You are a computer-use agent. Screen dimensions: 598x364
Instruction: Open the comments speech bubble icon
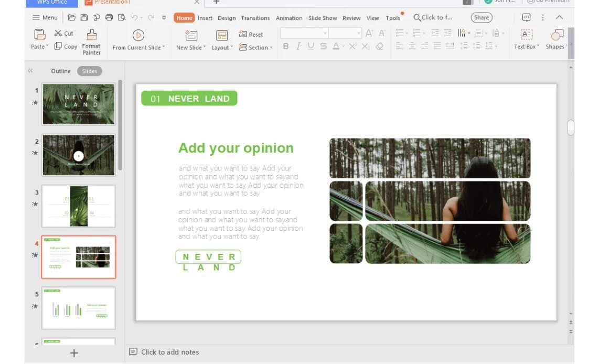pyautogui.click(x=526, y=17)
